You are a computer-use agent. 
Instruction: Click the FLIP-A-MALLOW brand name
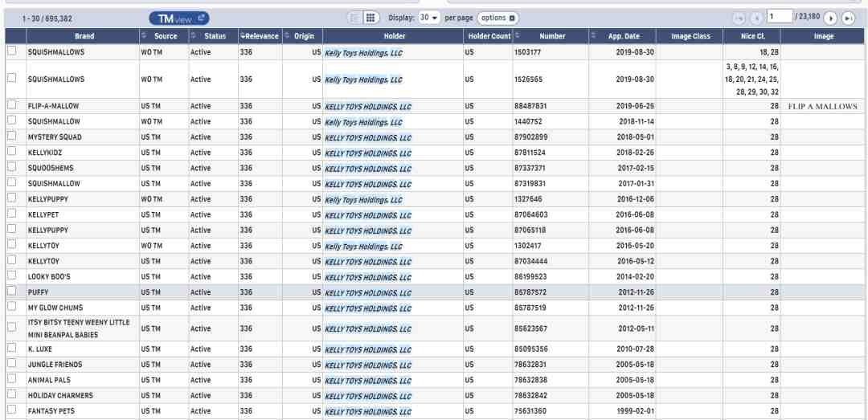pos(53,106)
